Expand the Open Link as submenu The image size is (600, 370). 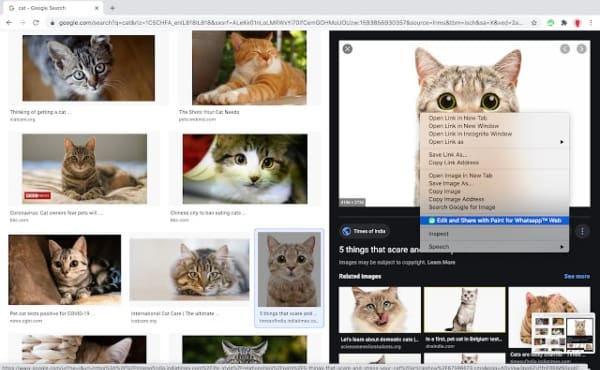(x=494, y=142)
